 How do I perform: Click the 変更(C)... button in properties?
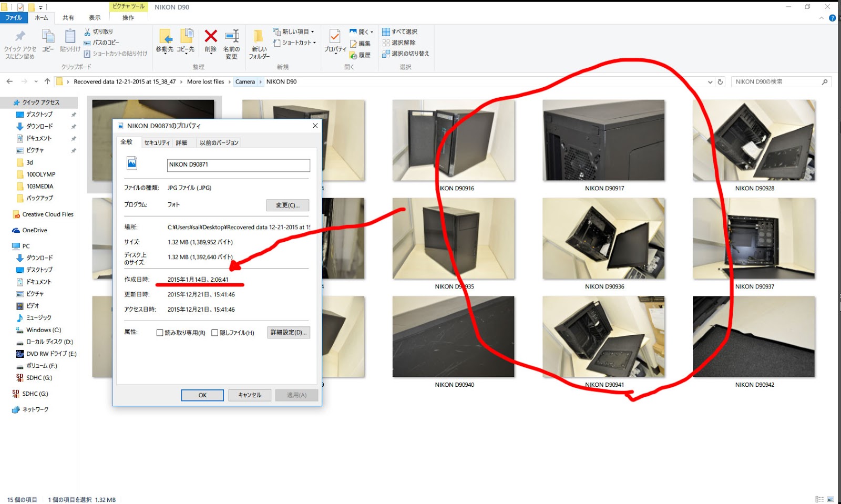point(288,205)
